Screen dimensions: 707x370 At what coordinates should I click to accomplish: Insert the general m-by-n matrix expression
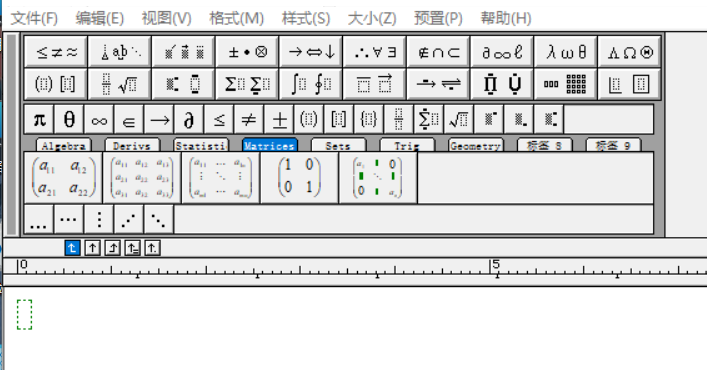pos(221,178)
